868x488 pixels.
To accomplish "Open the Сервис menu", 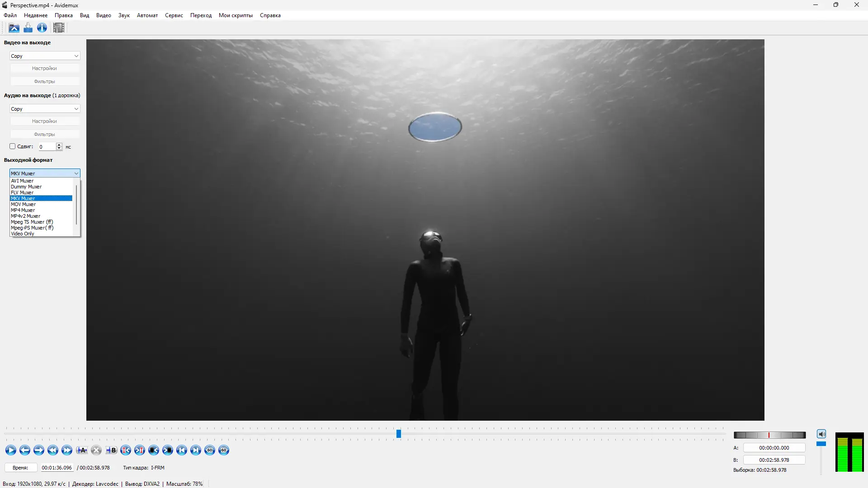I will (x=174, y=15).
